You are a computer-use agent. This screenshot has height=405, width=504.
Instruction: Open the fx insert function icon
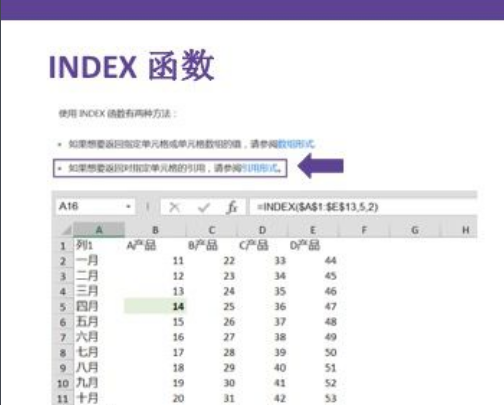click(232, 207)
